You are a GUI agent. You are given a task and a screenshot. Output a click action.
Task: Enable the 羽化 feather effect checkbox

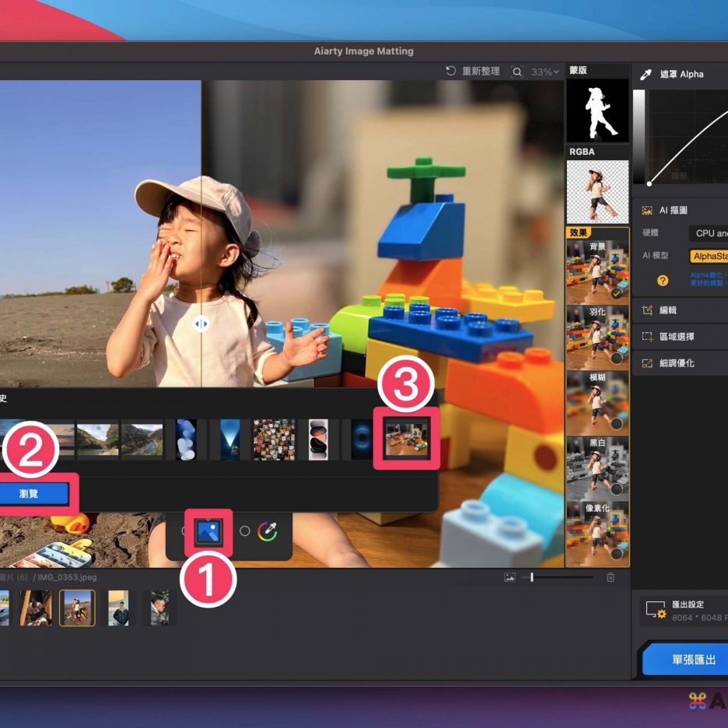(616, 359)
